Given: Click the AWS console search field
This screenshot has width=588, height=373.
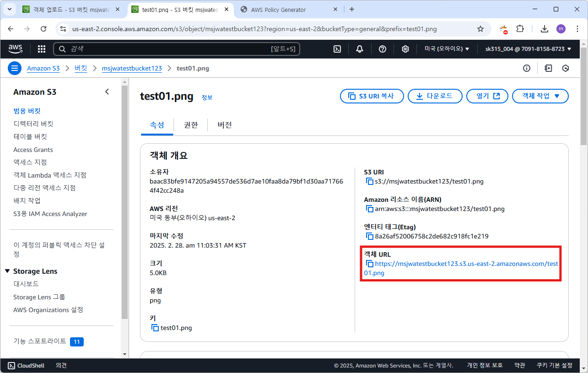Looking at the screenshot, I should click(x=177, y=49).
